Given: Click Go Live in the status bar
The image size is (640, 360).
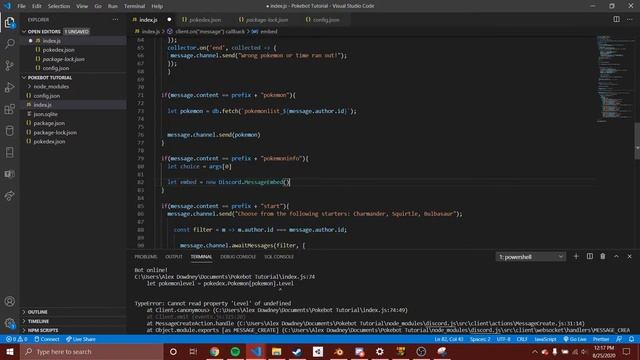Looking at the screenshot, I should point(575,339).
